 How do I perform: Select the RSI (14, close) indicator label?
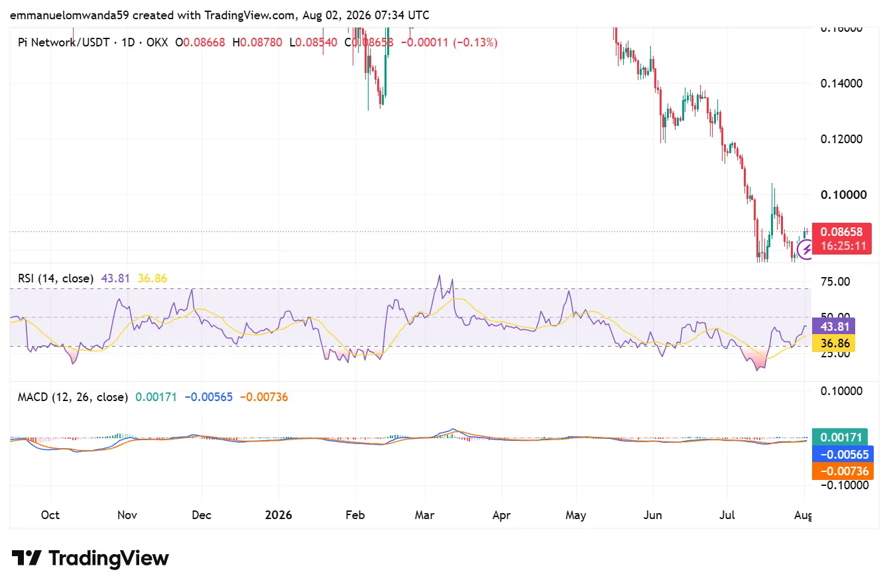[56, 278]
